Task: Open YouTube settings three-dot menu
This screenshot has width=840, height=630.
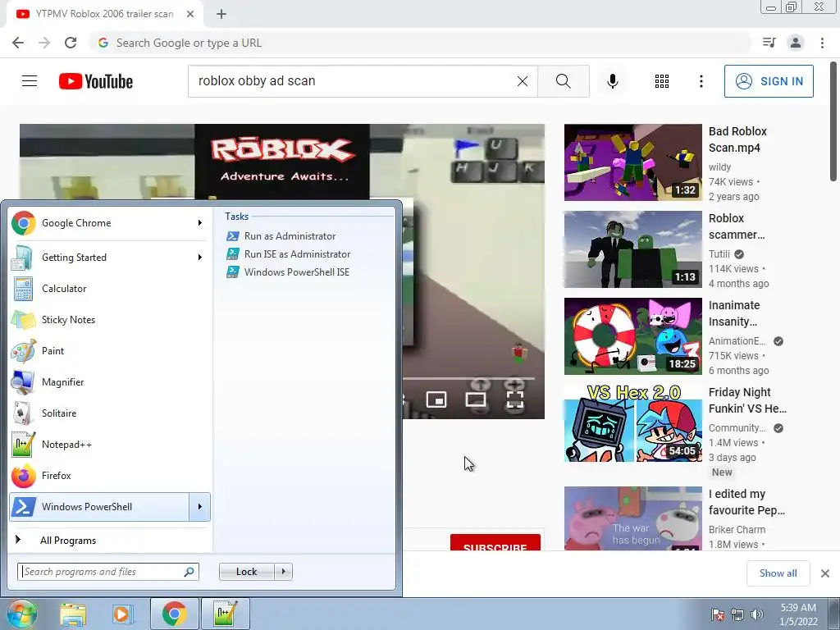Action: coord(701,81)
